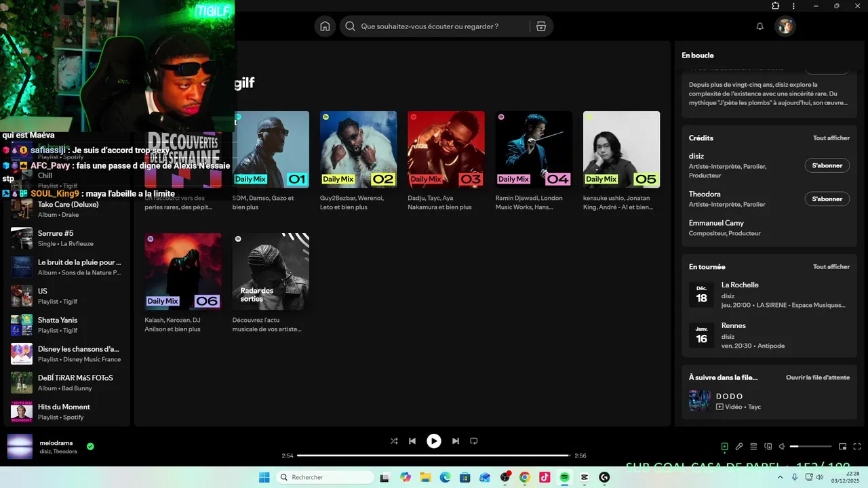868x488 pixels.
Task: Open the Windows Start menu
Action: [x=264, y=477]
